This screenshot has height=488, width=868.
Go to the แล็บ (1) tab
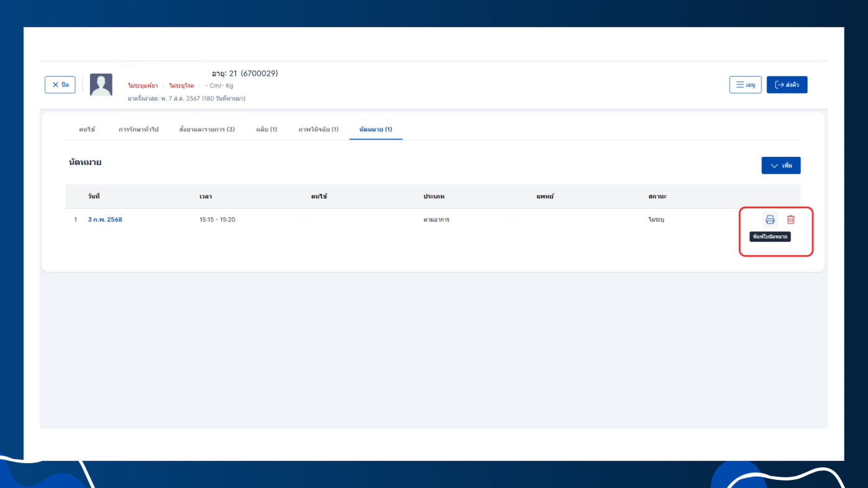(x=267, y=130)
